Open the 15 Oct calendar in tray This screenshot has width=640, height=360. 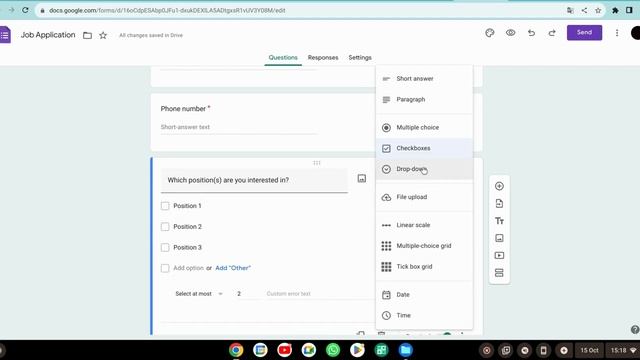(589, 350)
